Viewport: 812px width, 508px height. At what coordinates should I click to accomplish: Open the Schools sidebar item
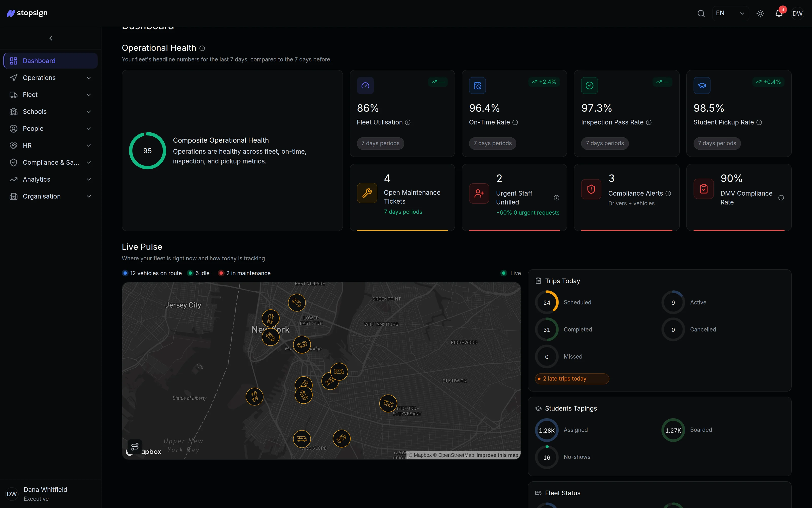(x=51, y=112)
